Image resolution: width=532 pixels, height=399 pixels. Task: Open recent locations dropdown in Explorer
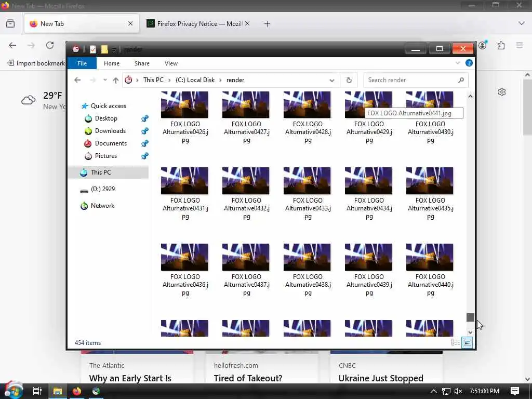click(105, 80)
